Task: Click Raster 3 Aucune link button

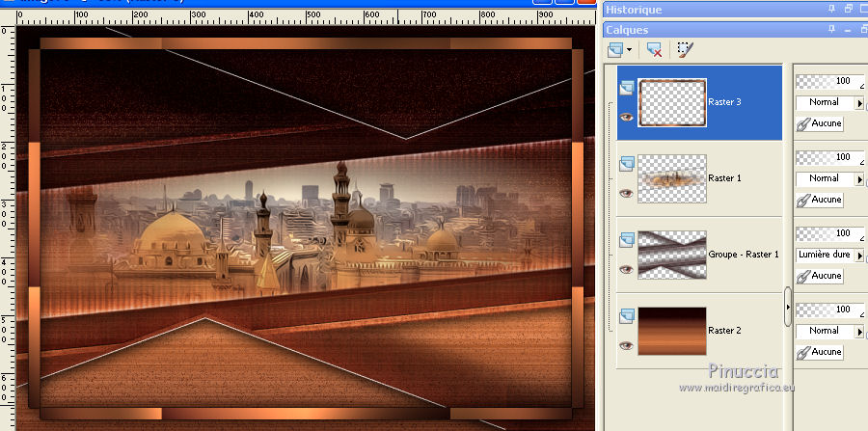Action: pyautogui.click(x=820, y=124)
